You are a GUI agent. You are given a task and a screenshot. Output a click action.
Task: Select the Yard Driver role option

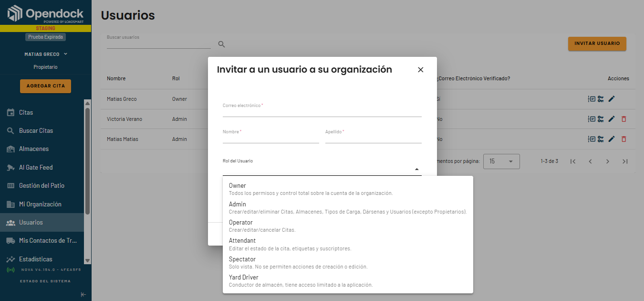[348, 281]
